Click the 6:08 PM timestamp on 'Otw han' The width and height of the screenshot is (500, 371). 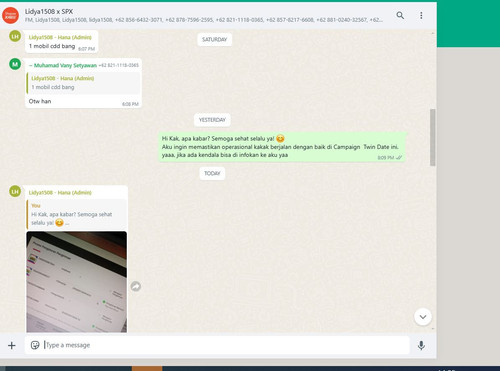point(130,104)
